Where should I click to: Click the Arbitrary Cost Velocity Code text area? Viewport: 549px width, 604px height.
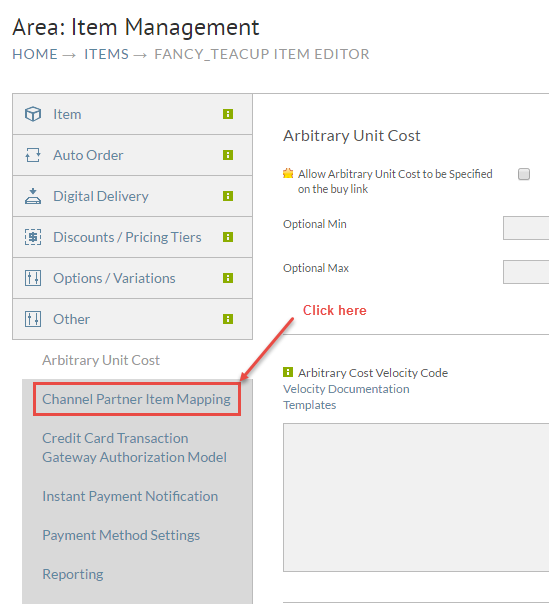click(x=416, y=497)
